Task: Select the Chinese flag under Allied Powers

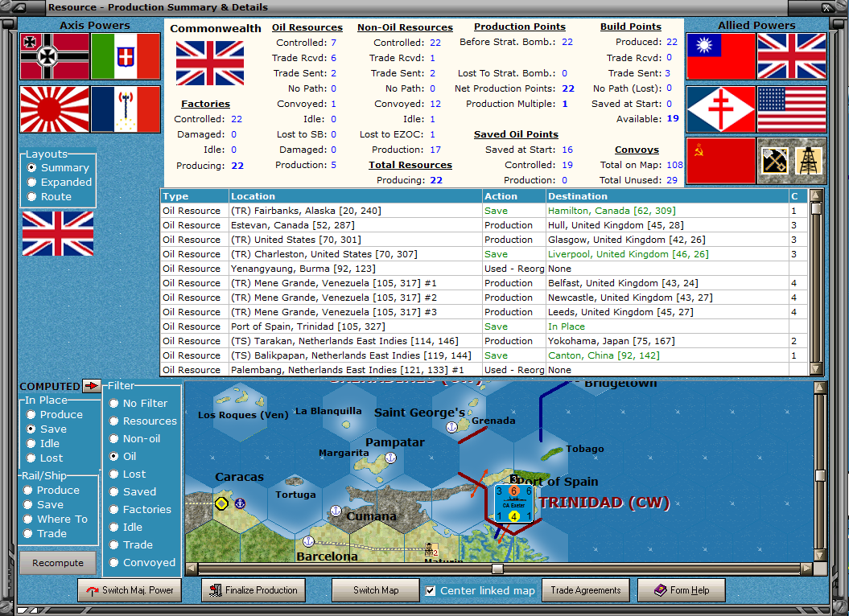Action: point(721,56)
